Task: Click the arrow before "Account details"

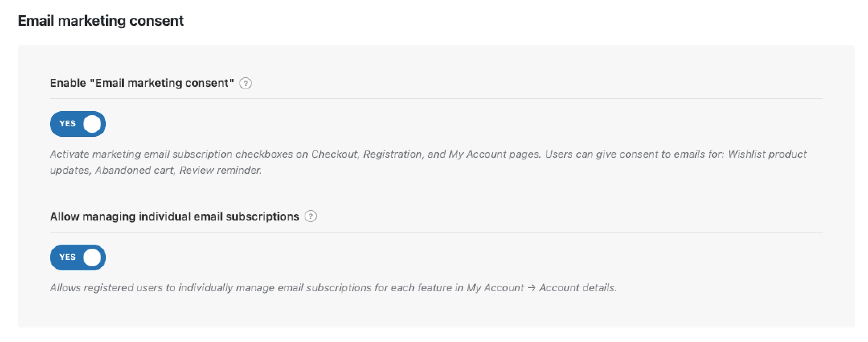Action: [x=531, y=288]
